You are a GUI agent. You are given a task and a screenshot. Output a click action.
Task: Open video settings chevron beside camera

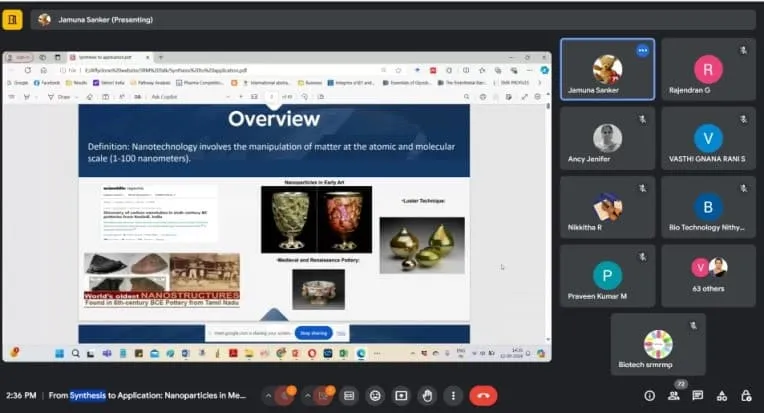click(x=307, y=396)
